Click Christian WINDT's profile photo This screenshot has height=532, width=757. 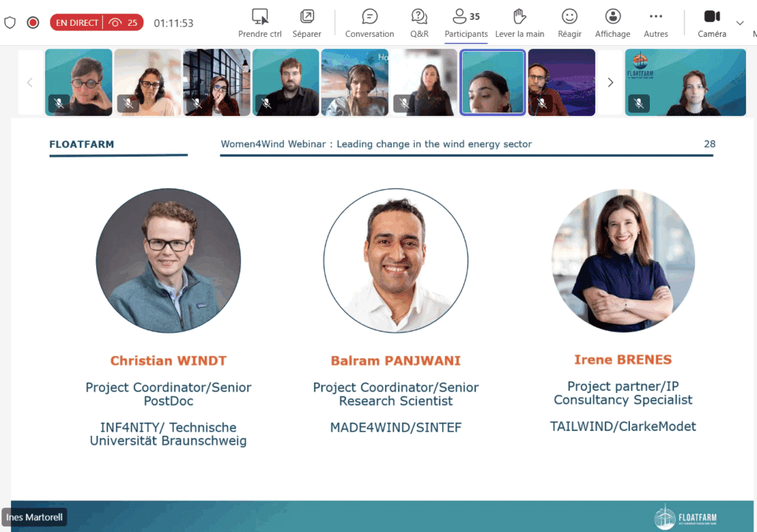[169, 260]
